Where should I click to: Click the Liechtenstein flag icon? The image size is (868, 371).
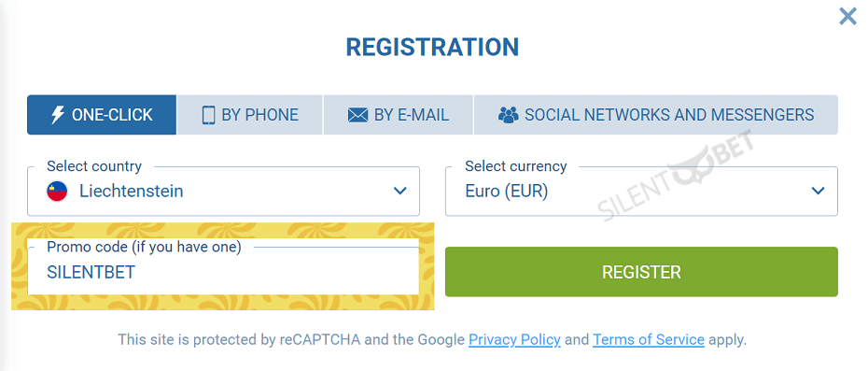(x=57, y=192)
